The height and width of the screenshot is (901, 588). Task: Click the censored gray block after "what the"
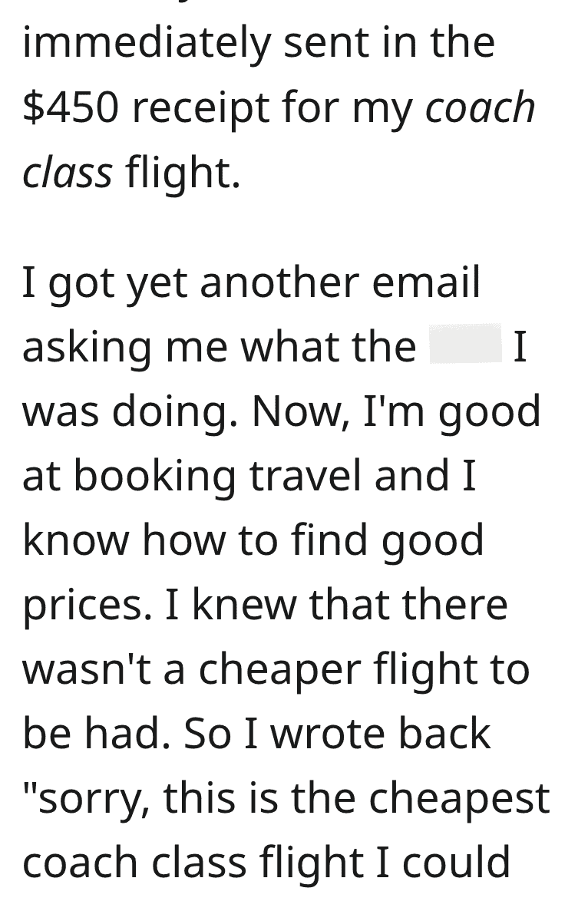coord(466,344)
